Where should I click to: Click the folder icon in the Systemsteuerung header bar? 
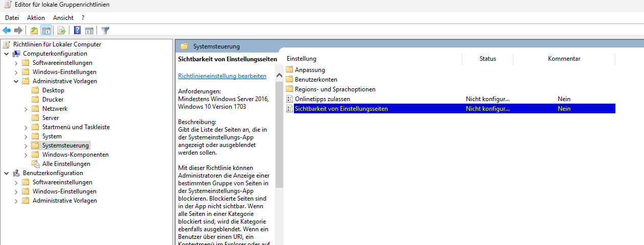click(x=184, y=46)
